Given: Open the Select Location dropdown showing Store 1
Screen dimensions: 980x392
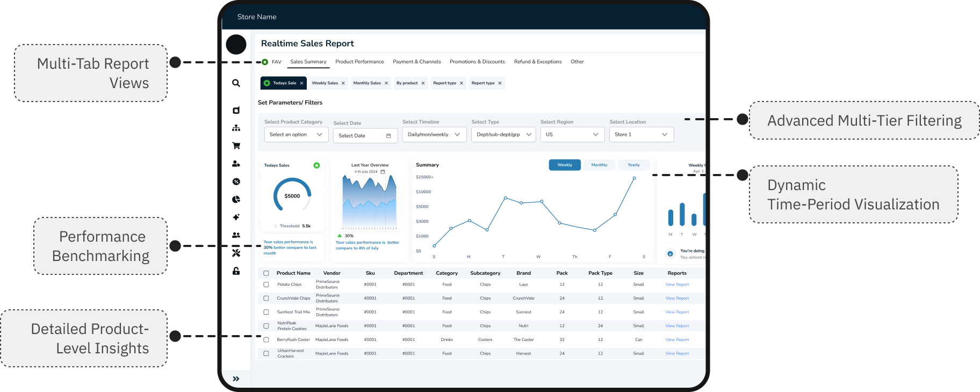Looking at the screenshot, I should click(641, 135).
